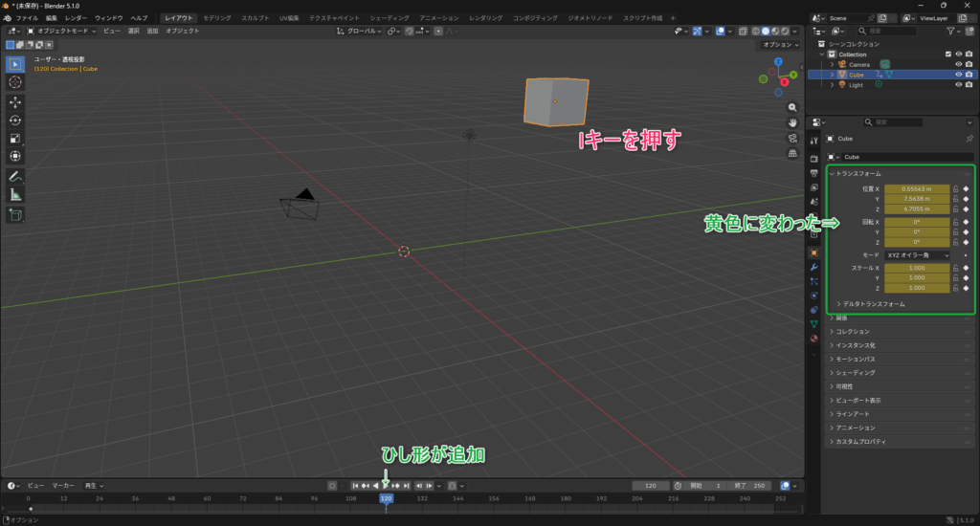This screenshot has width=980, height=526.
Task: Open the Object Mode dropdown
Action: click(62, 32)
